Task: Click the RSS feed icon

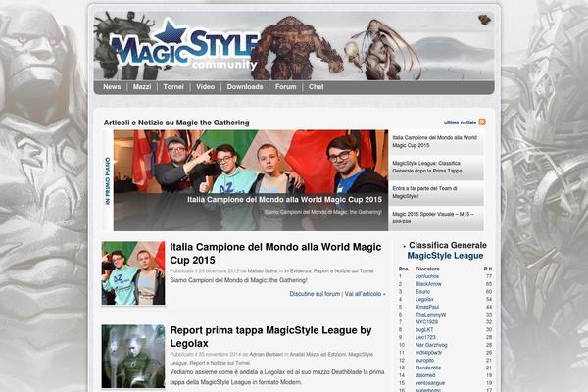Action: [482, 122]
